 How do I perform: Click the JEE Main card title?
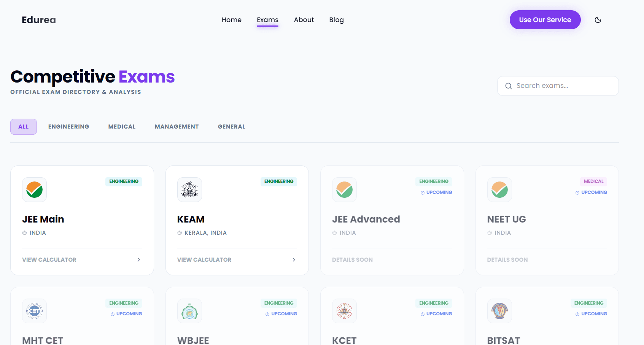click(43, 219)
